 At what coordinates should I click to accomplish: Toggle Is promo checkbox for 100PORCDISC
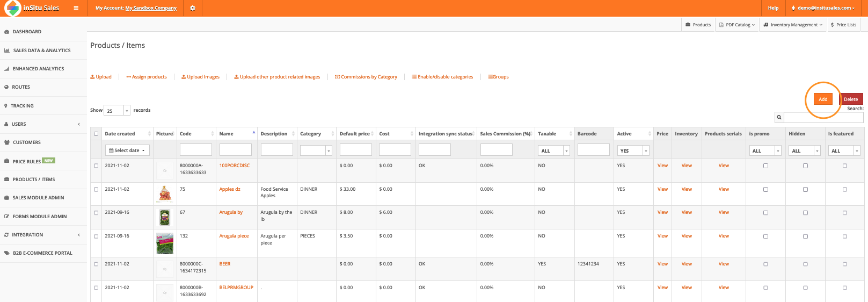pyautogui.click(x=765, y=166)
